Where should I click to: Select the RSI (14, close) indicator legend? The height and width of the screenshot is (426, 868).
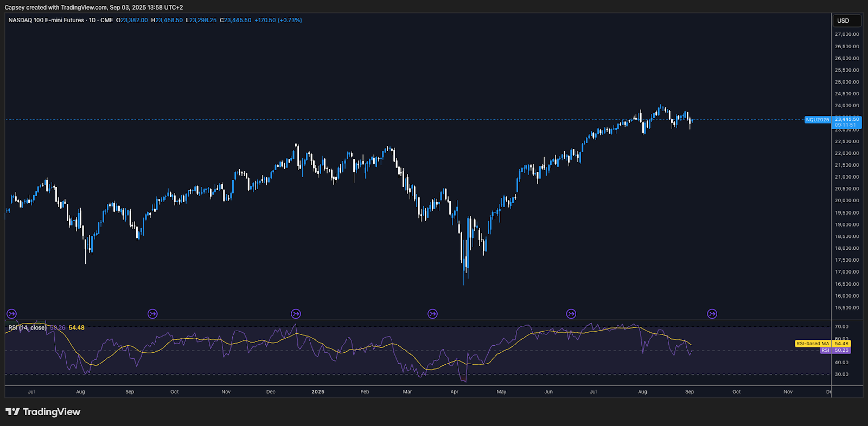tap(27, 328)
